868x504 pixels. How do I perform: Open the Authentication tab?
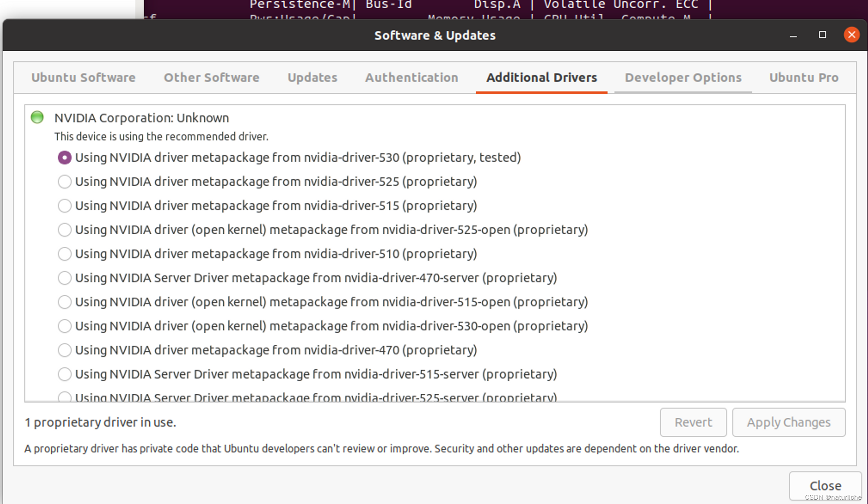(411, 78)
